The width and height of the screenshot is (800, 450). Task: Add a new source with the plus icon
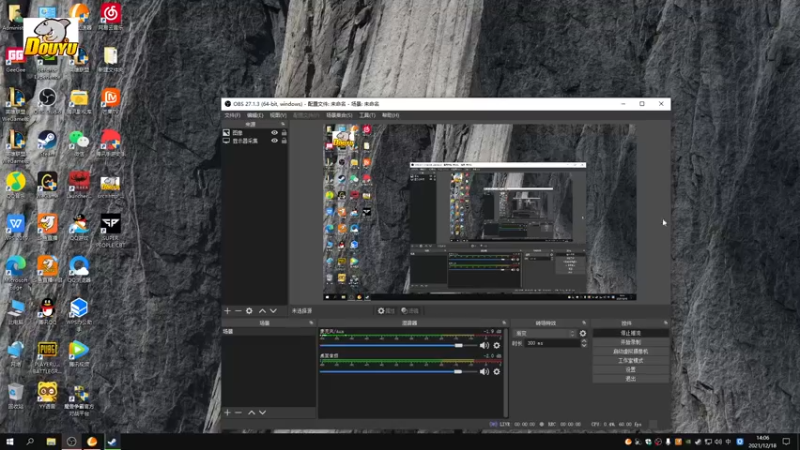(x=227, y=311)
